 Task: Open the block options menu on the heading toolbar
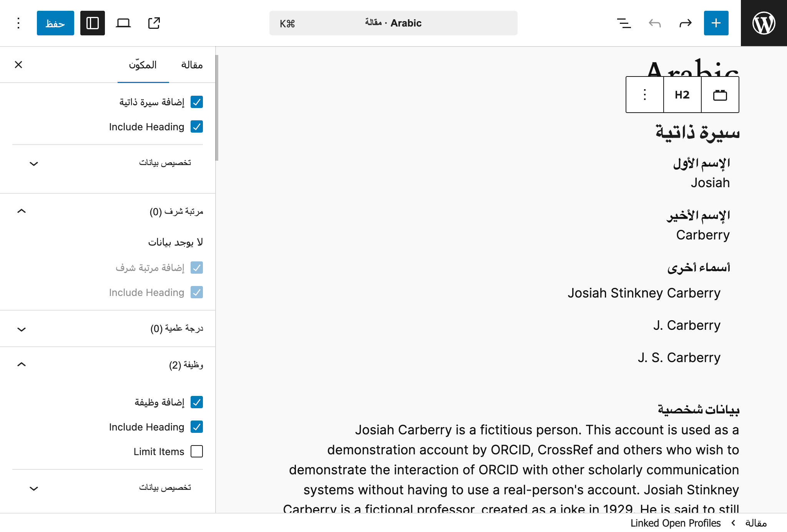[644, 95]
